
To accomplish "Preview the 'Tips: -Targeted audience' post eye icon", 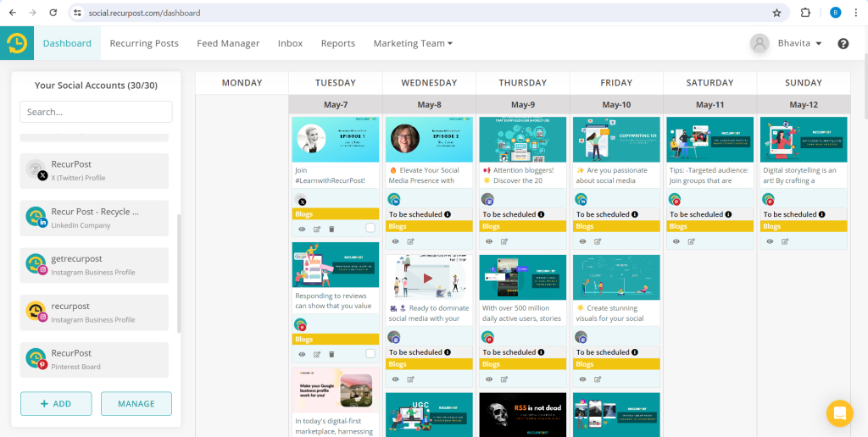I will [676, 241].
